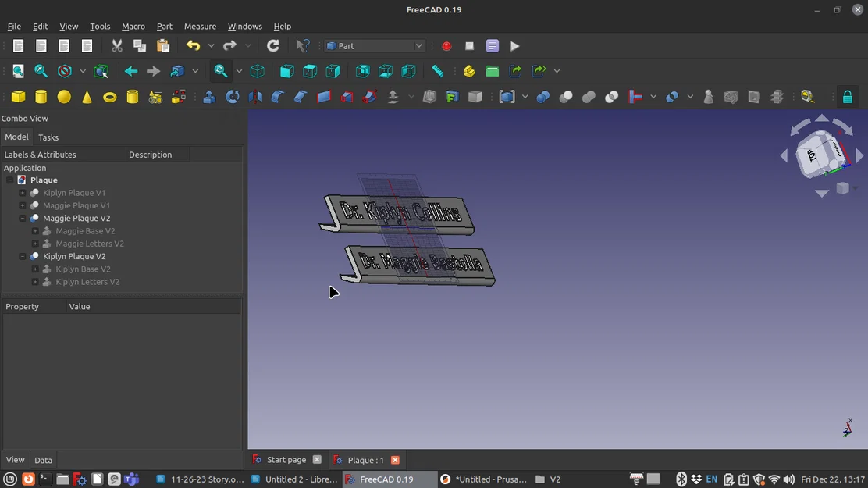
Task: Start macro recording with red button
Action: [446, 46]
